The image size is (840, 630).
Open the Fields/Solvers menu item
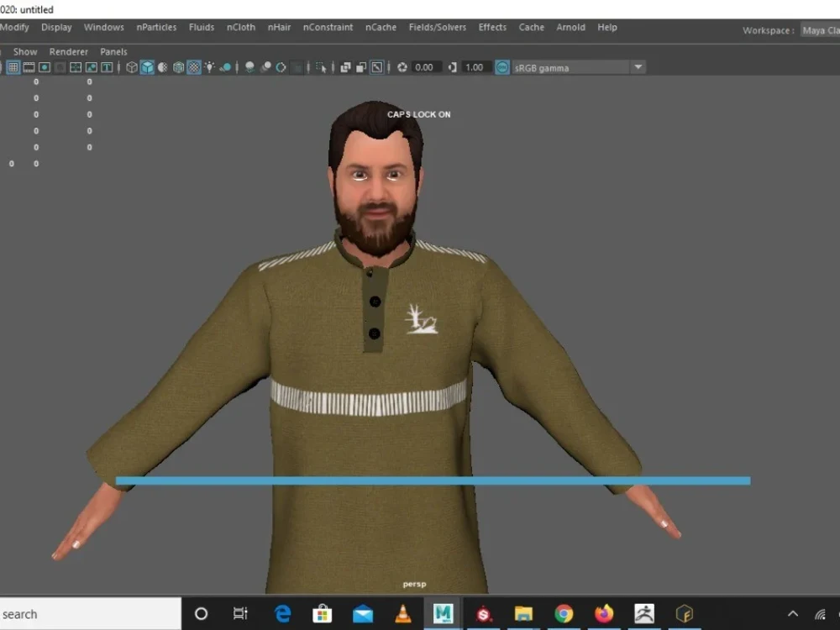coord(438,27)
